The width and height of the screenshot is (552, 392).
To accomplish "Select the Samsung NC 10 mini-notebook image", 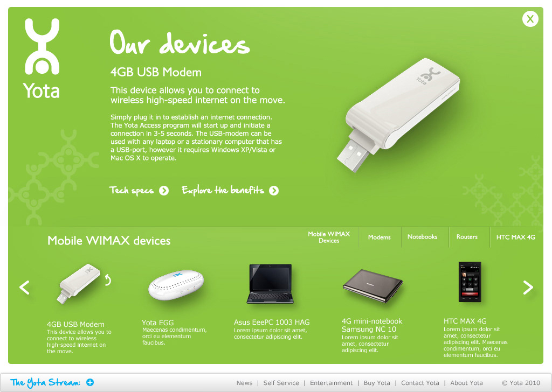I will point(373,286).
